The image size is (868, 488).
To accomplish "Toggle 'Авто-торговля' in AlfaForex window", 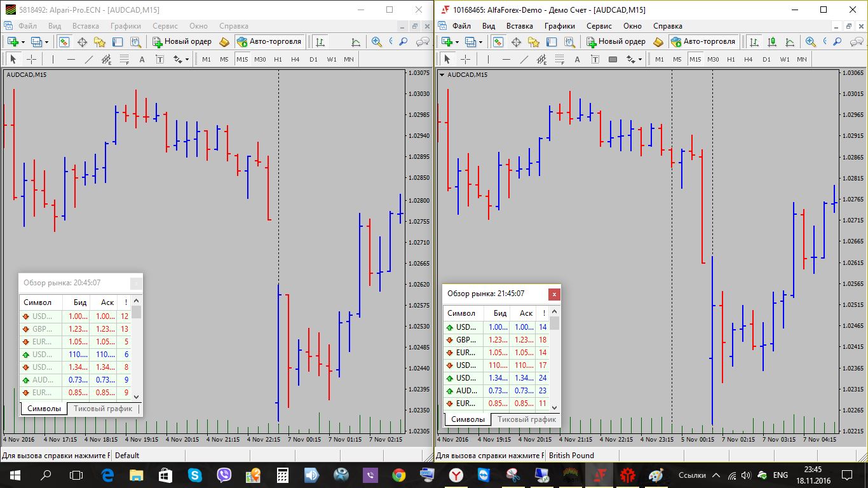I will pos(703,42).
